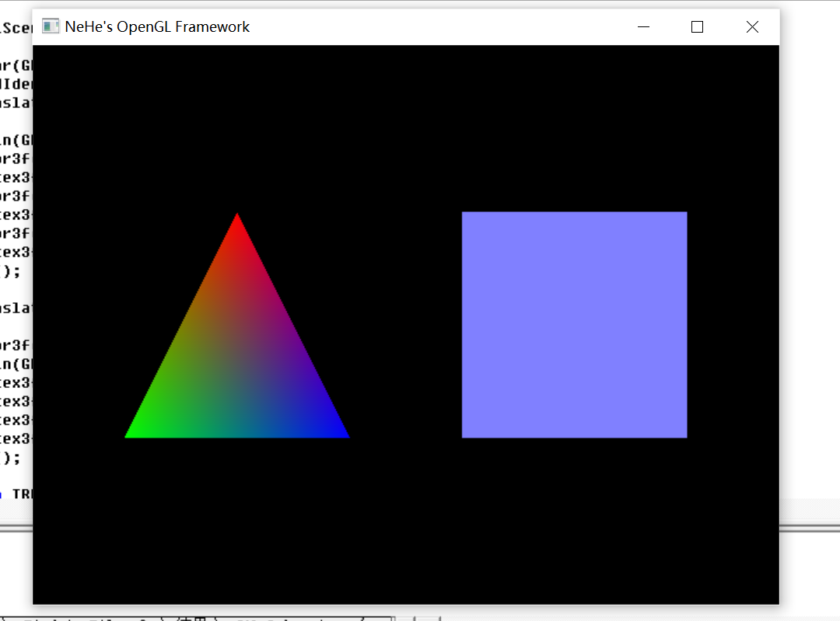Click the "NeHe's OpenGL Framework" title text
This screenshot has width=840, height=621.
(157, 26)
